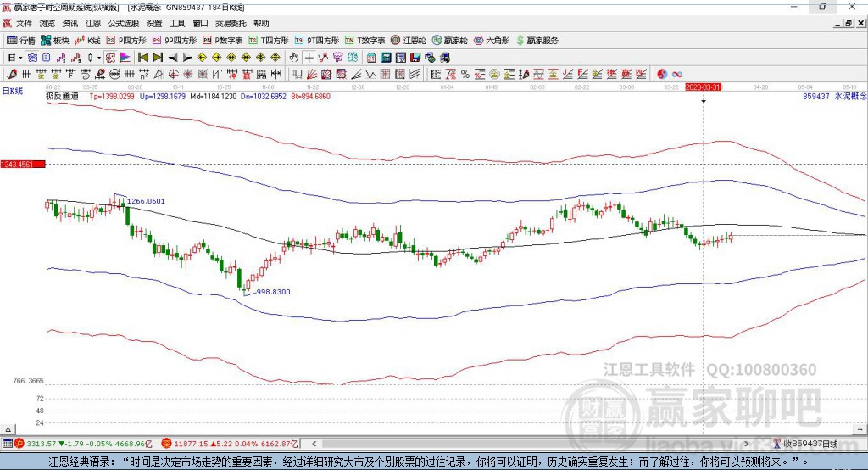Select the red pen drawing tool
Screen dimensions: 868x470
12,75
